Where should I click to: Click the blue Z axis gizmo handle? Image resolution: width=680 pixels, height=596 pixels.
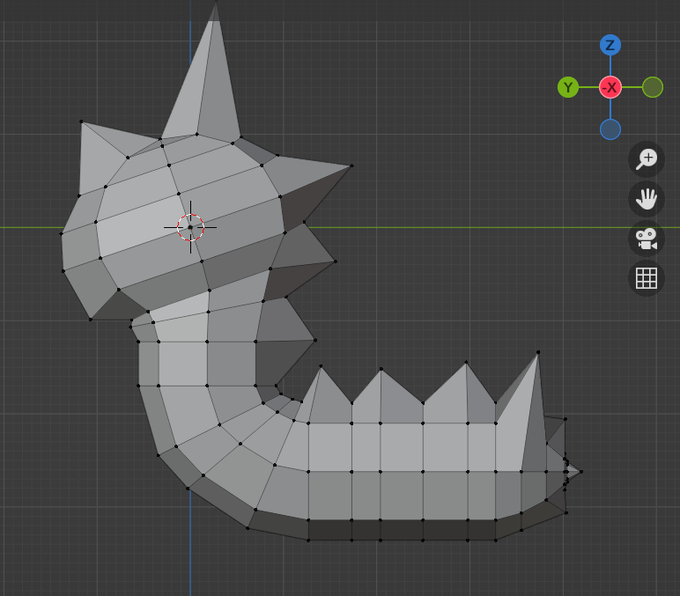610,45
